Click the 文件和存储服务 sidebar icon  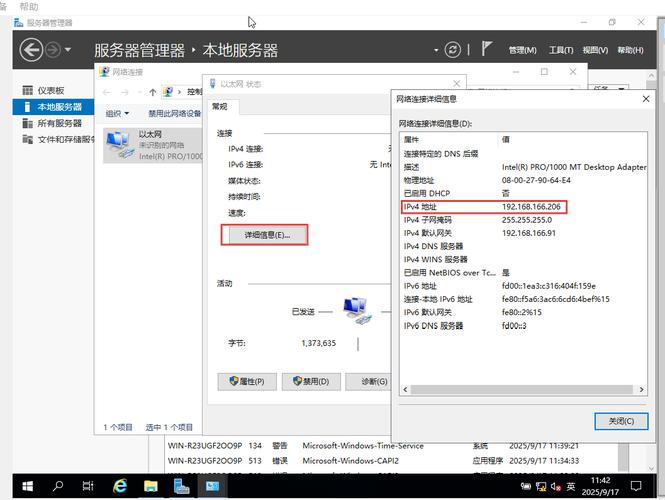pyautogui.click(x=28, y=139)
